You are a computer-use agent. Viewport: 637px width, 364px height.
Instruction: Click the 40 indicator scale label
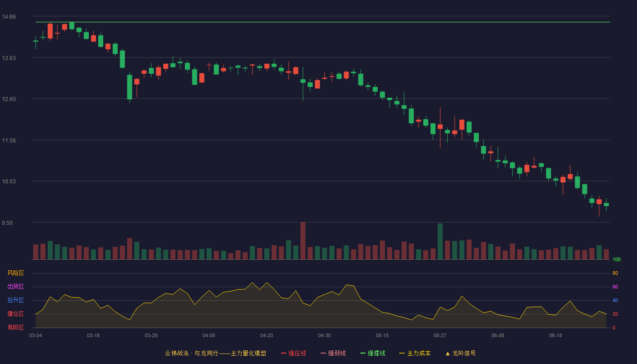pos(615,301)
